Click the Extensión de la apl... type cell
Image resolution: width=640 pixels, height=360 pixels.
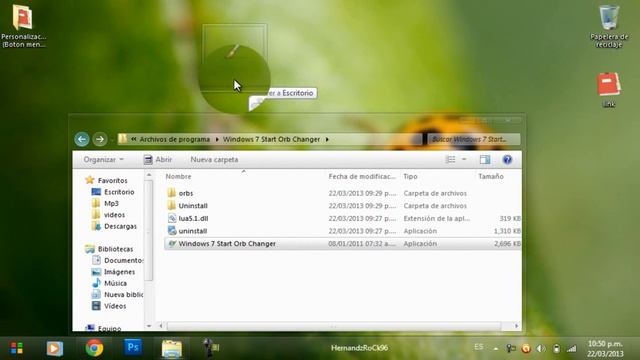437,218
